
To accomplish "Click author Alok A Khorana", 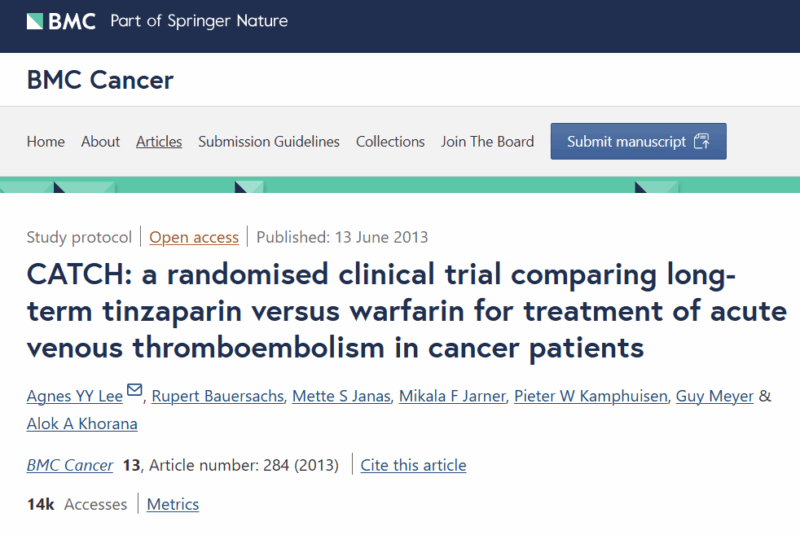I will tap(82, 424).
